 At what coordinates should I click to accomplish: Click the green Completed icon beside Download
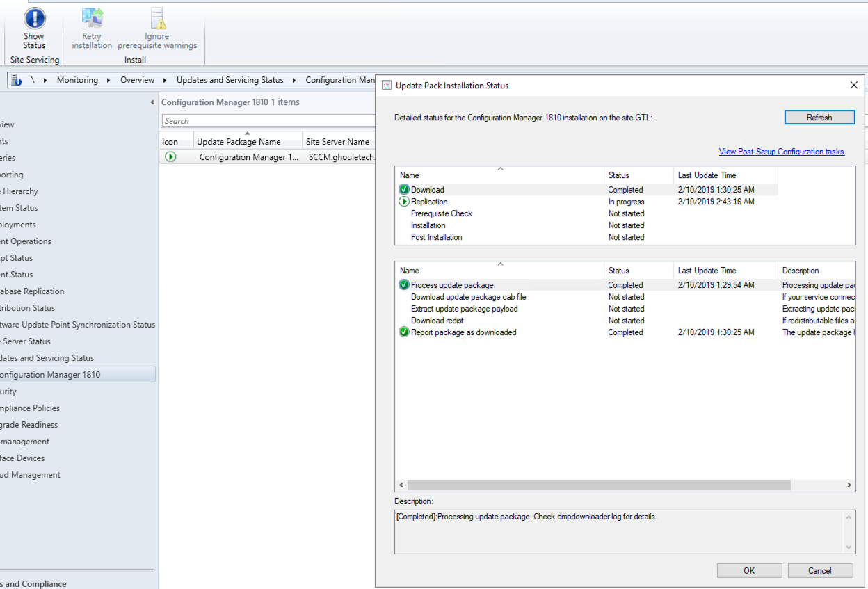404,189
